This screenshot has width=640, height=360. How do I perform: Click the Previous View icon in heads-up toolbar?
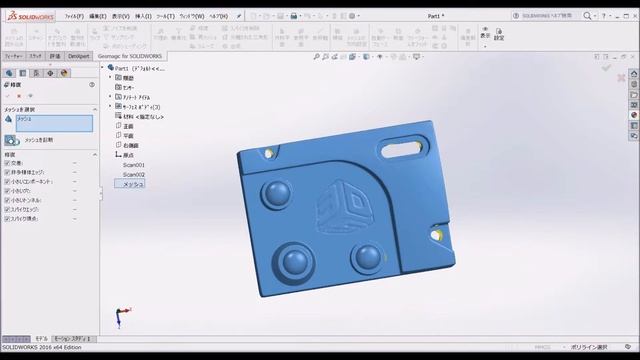pyautogui.click(x=334, y=57)
